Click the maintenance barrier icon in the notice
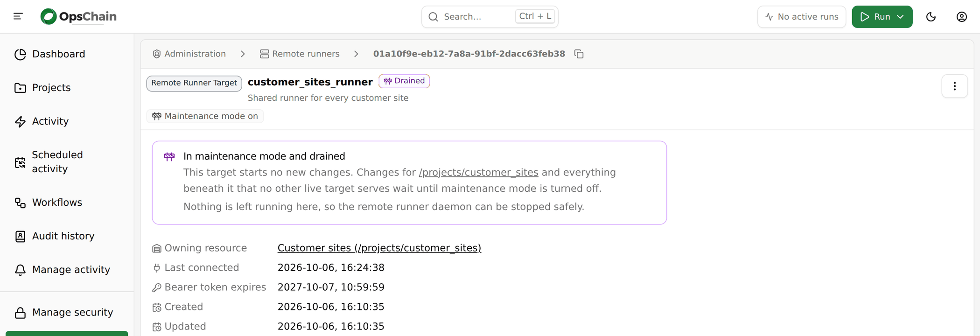 pos(169,157)
